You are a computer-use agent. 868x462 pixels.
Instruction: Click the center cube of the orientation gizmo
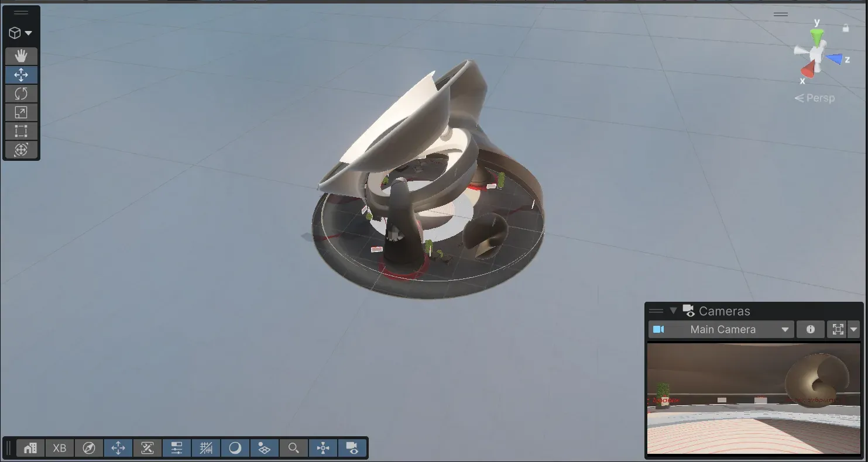(x=818, y=54)
